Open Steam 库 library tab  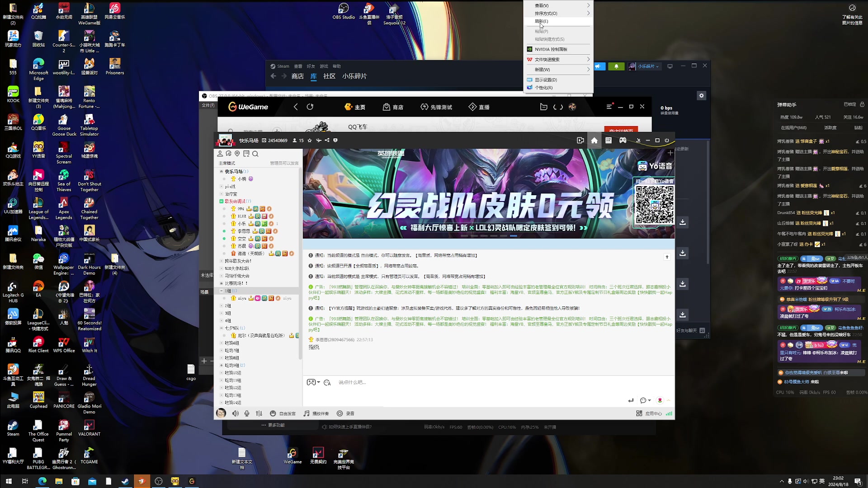click(313, 76)
